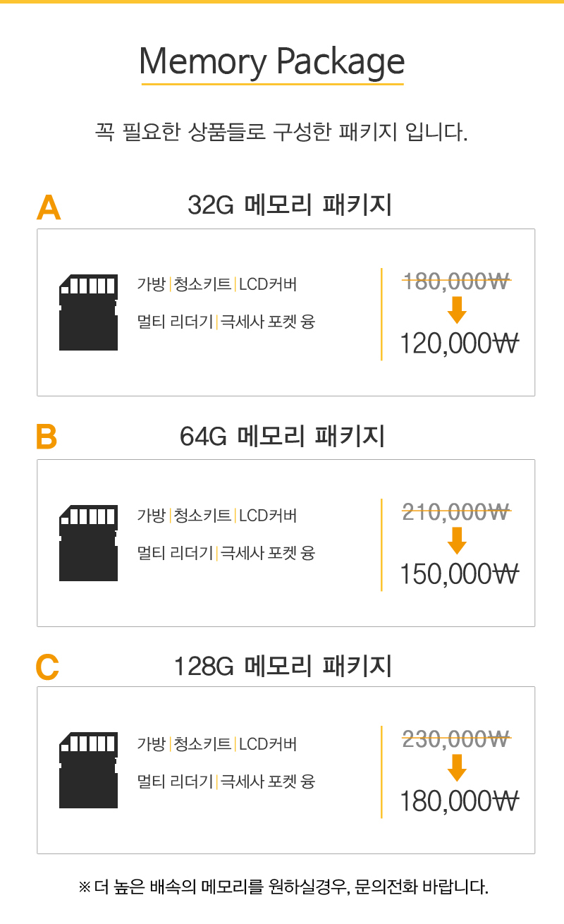This screenshot has width=564, height=924.
Task: Click the crossed-out 230,000₩ original price
Action: click(456, 739)
